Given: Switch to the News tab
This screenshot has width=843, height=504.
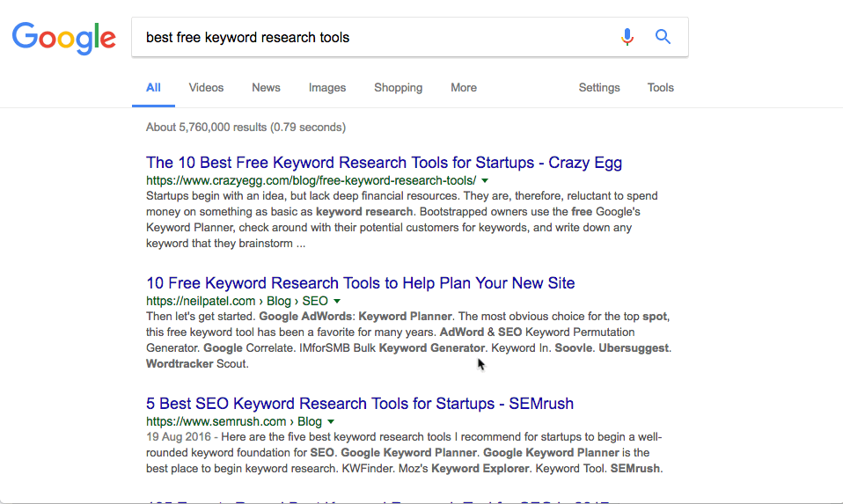Looking at the screenshot, I should click(x=266, y=88).
